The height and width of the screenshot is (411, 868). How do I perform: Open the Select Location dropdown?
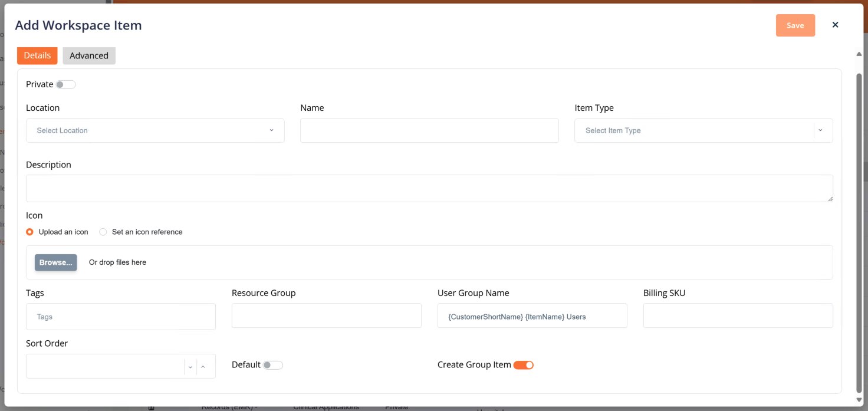click(x=155, y=130)
